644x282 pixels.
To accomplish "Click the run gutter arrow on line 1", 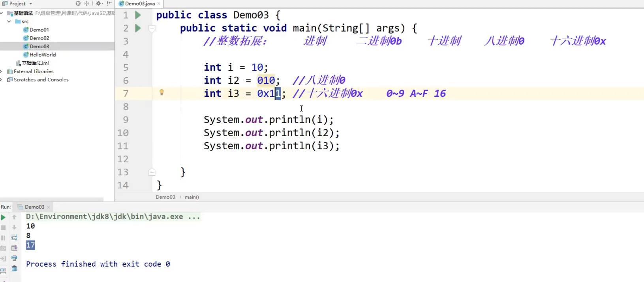I will click(138, 15).
